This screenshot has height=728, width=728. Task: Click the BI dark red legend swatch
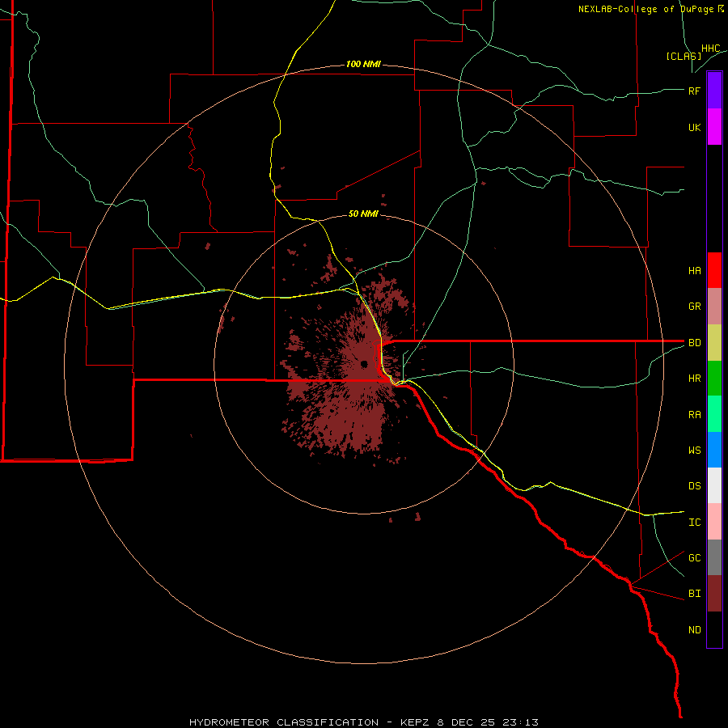click(714, 594)
